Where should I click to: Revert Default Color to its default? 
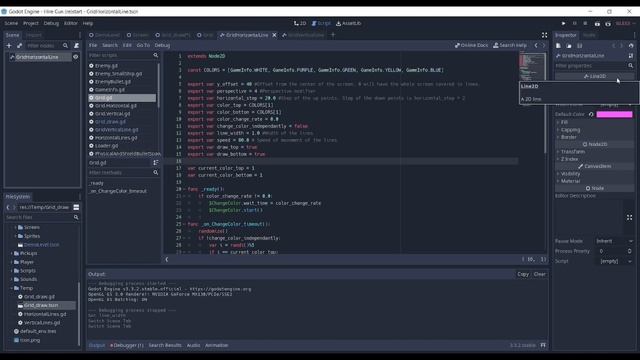pos(591,114)
